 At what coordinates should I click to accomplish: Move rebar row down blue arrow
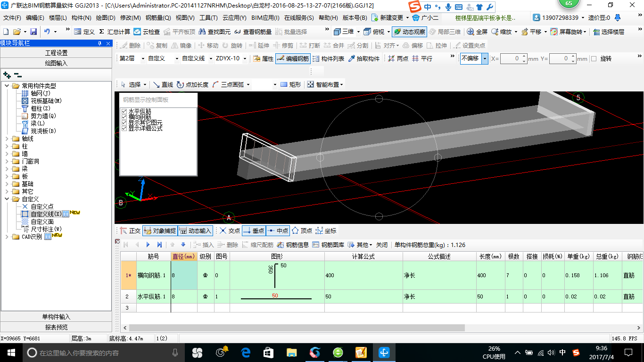point(183,245)
